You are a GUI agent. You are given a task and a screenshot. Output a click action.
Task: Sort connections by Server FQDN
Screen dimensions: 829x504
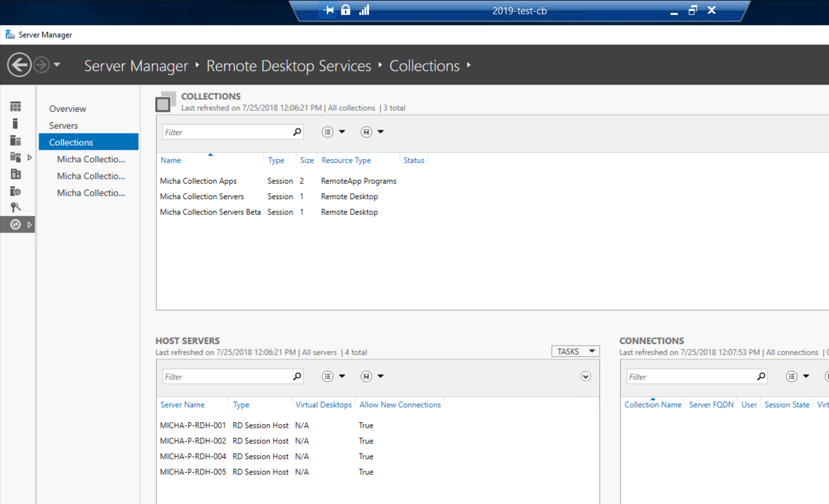pyautogui.click(x=711, y=405)
